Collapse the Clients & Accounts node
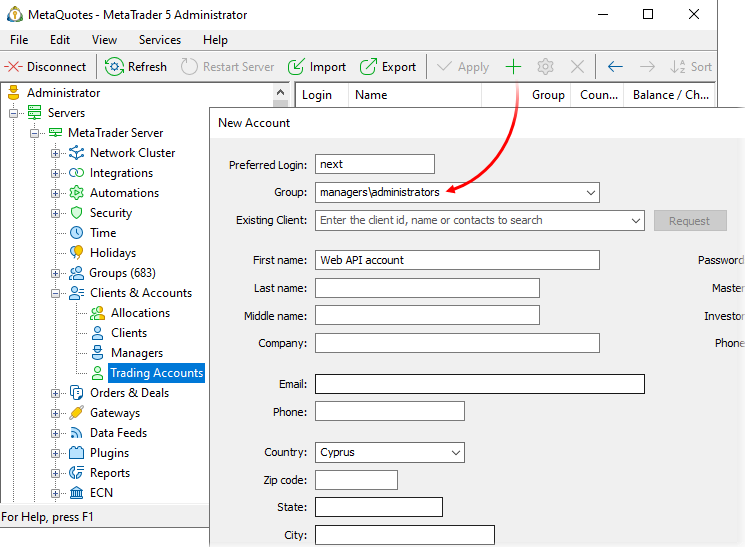This screenshot has width=745, height=547. (x=56, y=293)
